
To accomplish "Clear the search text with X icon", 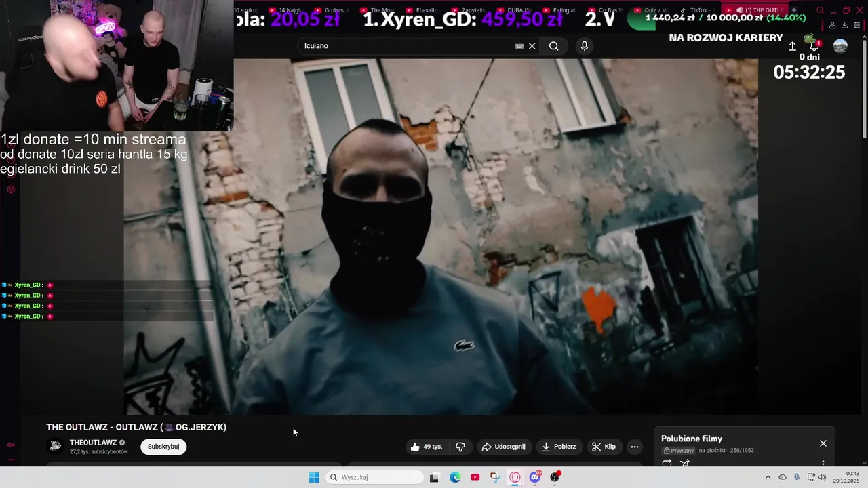I will point(532,46).
